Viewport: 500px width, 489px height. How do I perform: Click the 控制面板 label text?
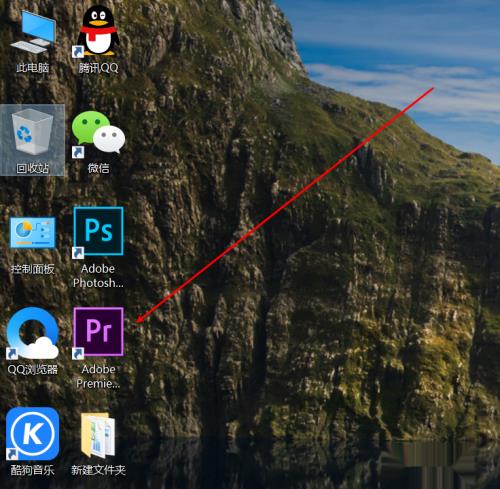tap(33, 269)
